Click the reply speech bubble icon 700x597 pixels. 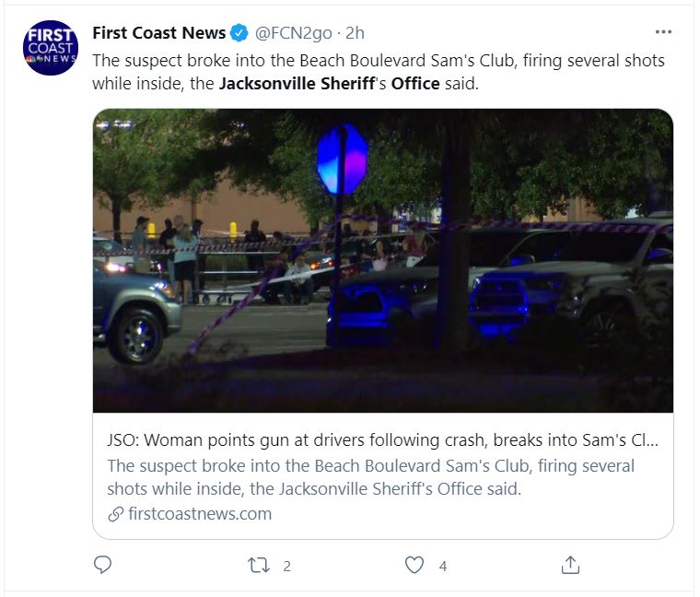click(103, 565)
